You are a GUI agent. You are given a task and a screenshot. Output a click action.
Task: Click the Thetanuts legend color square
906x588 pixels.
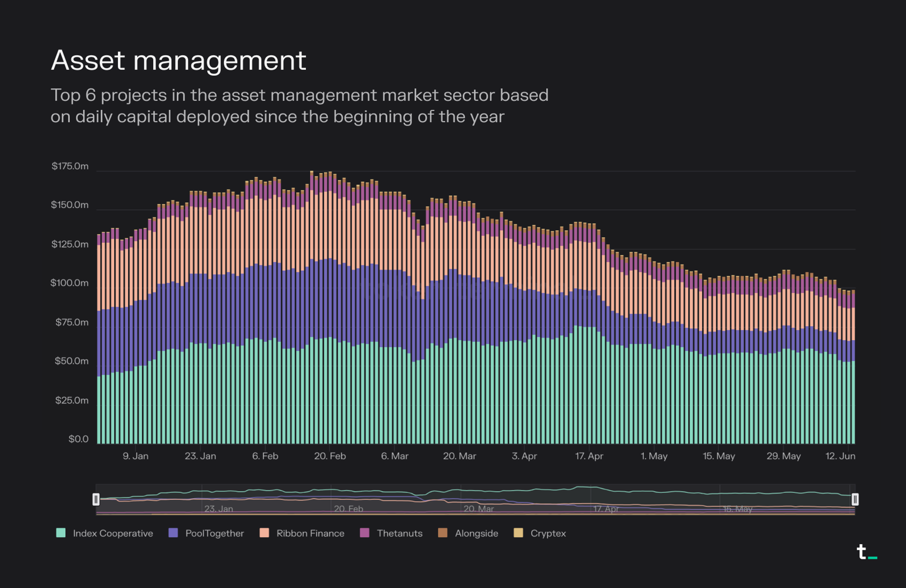click(365, 533)
